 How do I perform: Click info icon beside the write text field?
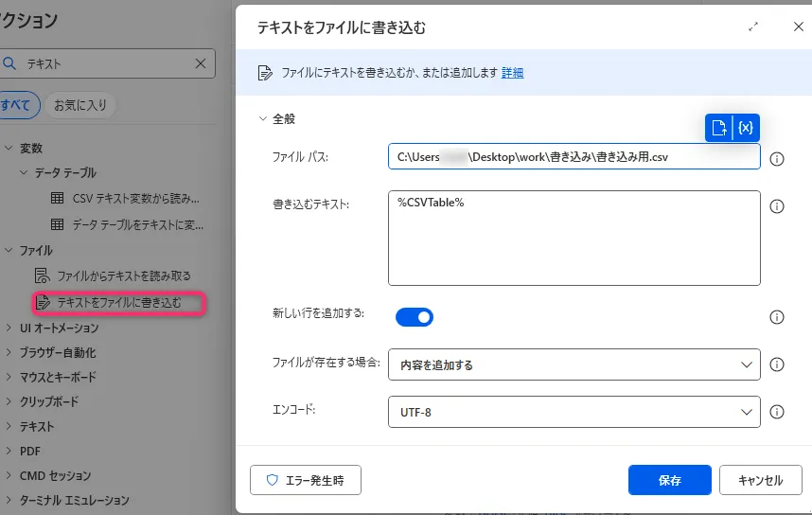tap(777, 206)
